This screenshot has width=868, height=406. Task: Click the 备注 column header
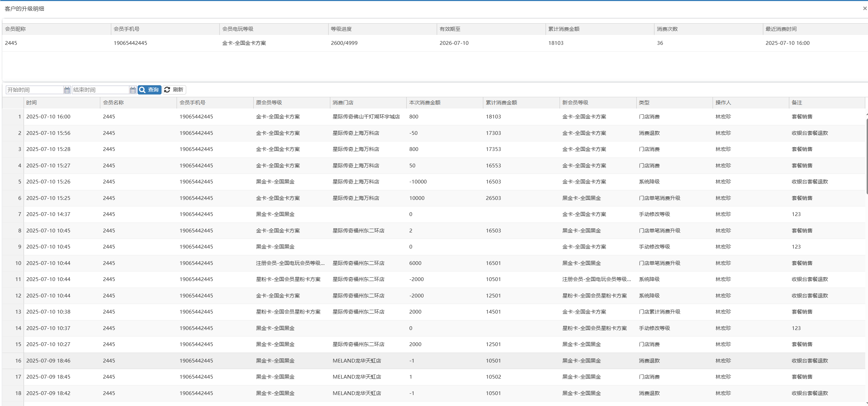tap(797, 103)
